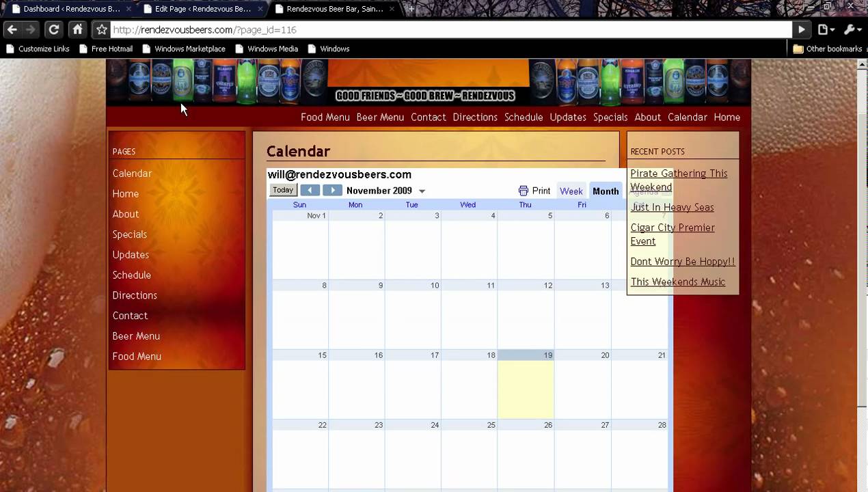Print the calendar via printer icon
This screenshot has width=868, height=492.
click(534, 191)
